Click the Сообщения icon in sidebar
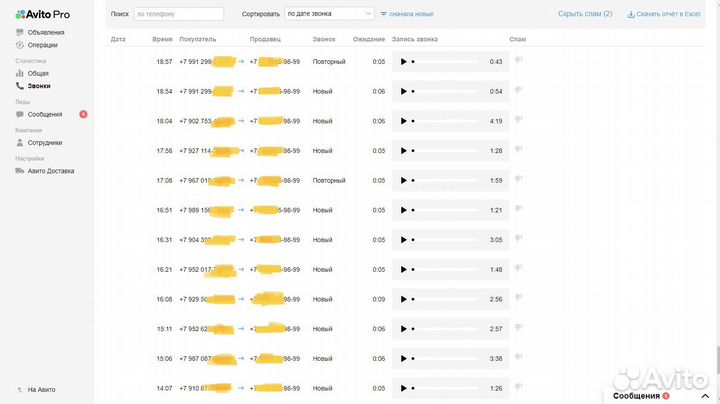The height and width of the screenshot is (404, 720). pos(20,114)
